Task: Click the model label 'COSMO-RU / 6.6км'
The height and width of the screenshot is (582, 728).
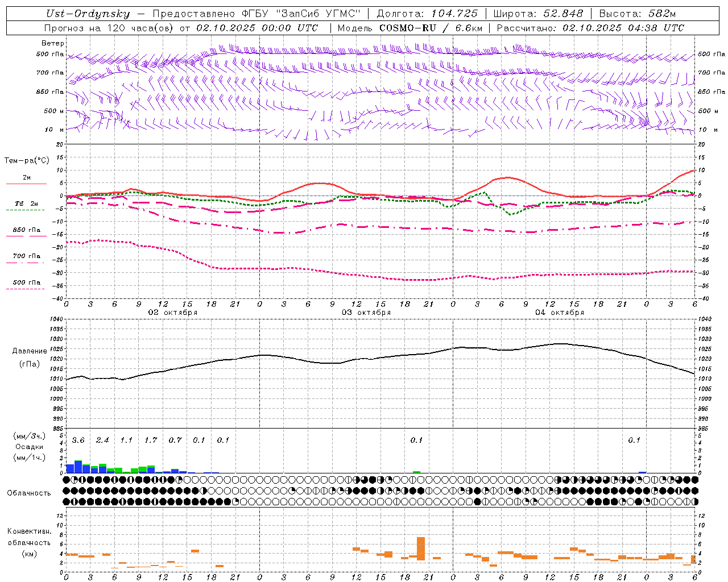Action: (x=431, y=28)
